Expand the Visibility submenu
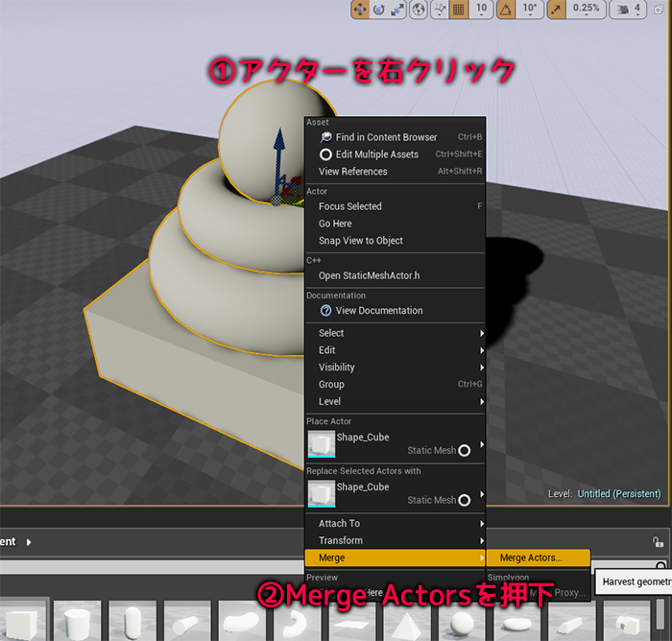 395,368
